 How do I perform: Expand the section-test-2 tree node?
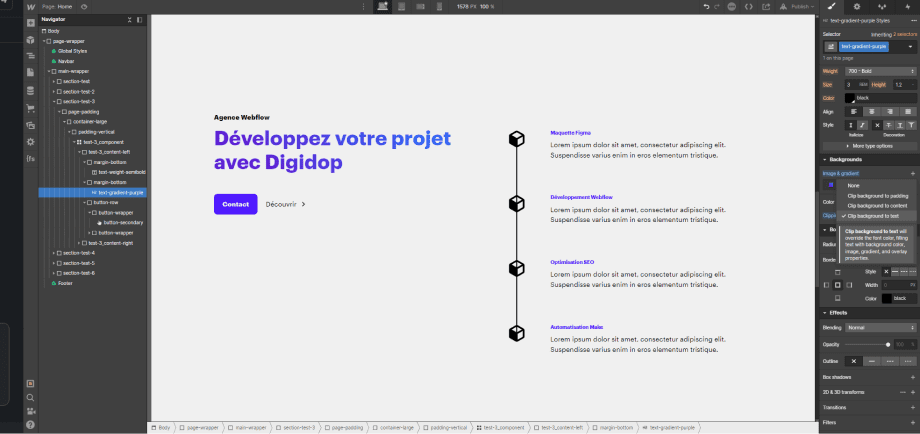53,91
